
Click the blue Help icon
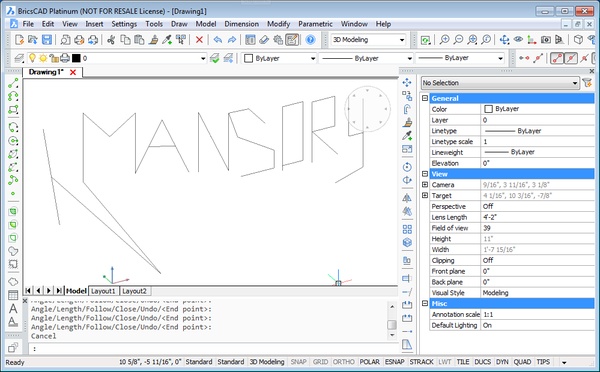310,40
